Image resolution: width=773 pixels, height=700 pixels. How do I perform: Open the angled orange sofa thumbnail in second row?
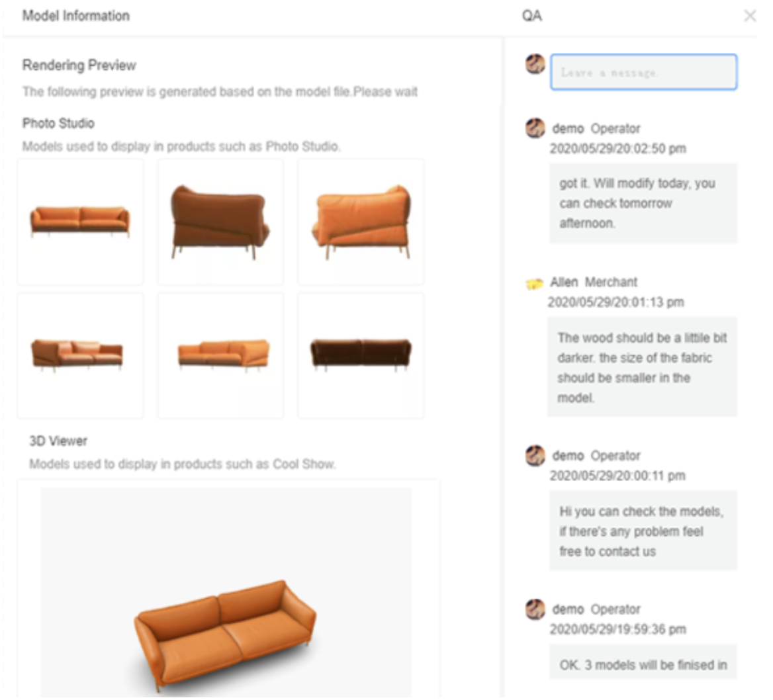pos(220,355)
